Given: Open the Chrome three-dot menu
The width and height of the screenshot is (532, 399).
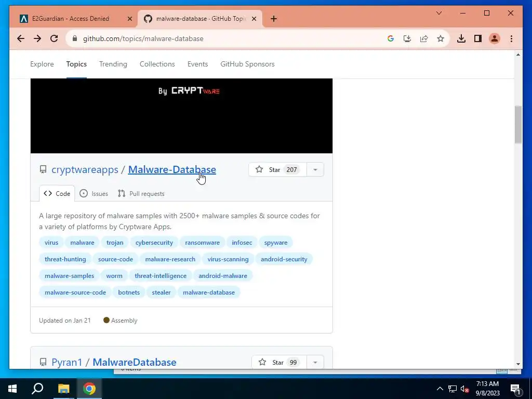Looking at the screenshot, I should (511, 38).
